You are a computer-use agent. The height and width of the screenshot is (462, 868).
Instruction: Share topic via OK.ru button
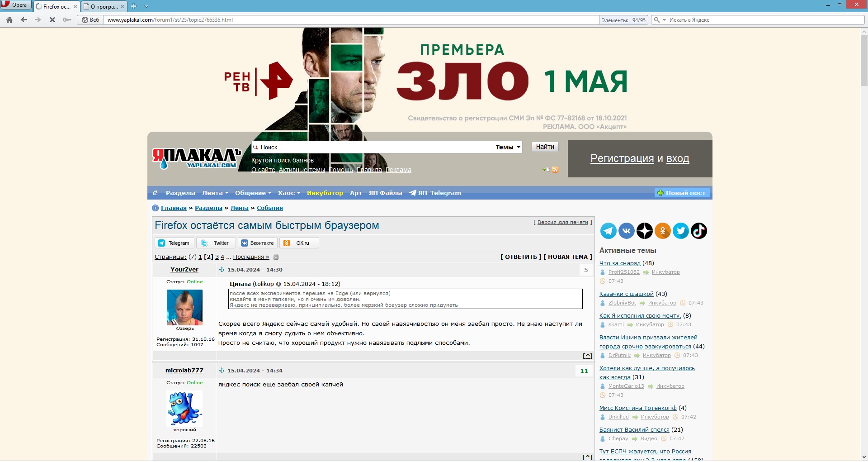coord(299,243)
